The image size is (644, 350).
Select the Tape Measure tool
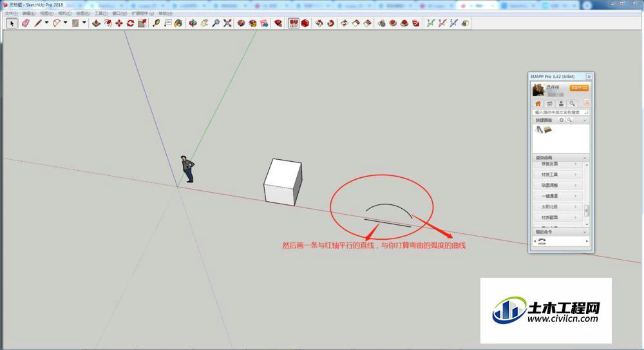point(156,23)
